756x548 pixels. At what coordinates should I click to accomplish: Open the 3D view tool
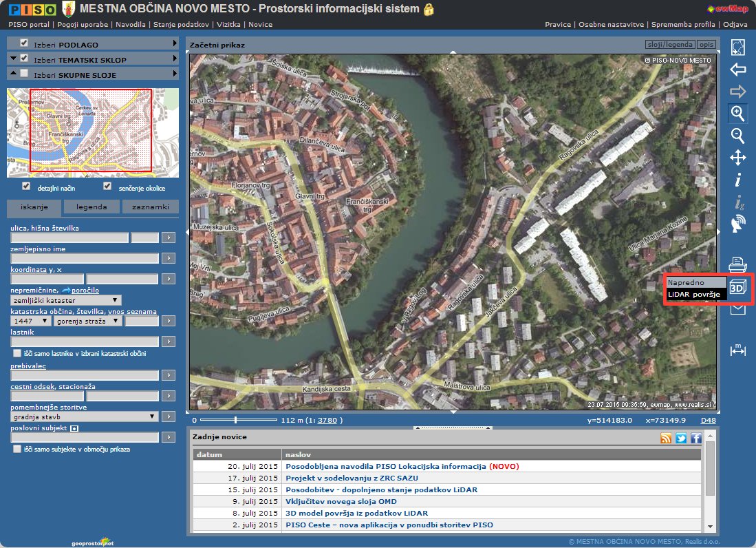pos(738,288)
